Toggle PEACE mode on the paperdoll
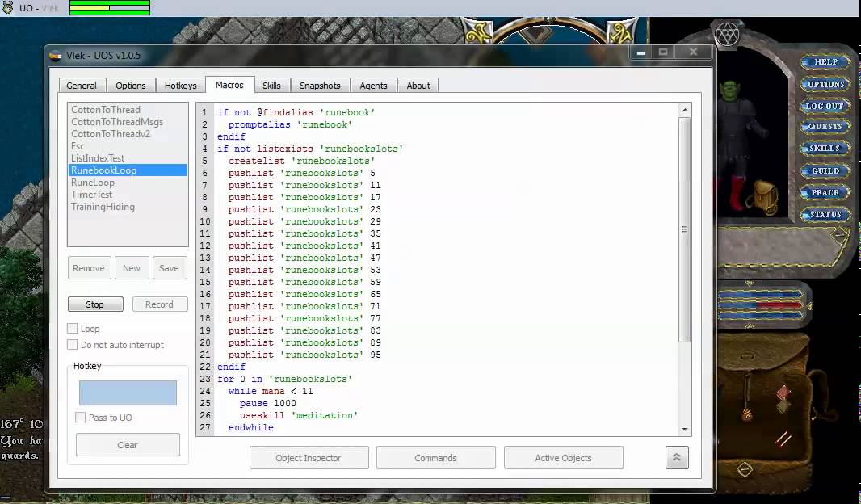 coord(825,193)
